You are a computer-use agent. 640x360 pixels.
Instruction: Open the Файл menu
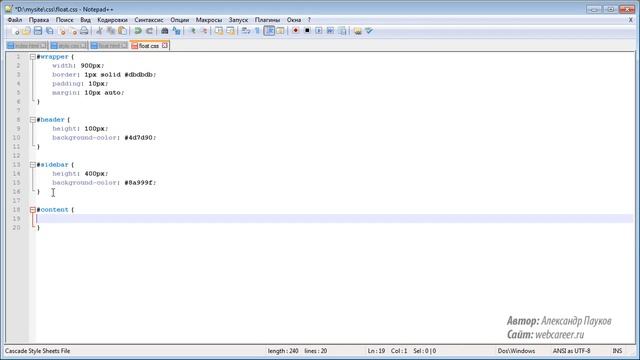pos(15,20)
